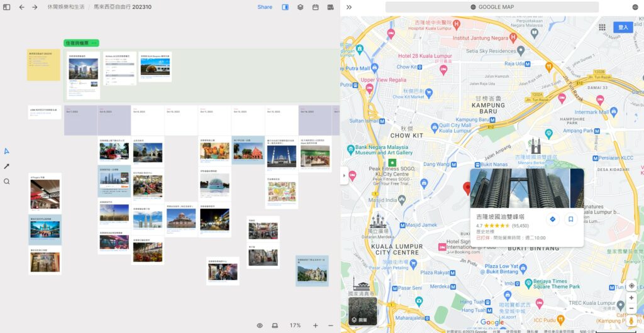The width and height of the screenshot is (644, 333).
Task: Select the Oct 11, 2023 column header
Action: click(x=214, y=120)
